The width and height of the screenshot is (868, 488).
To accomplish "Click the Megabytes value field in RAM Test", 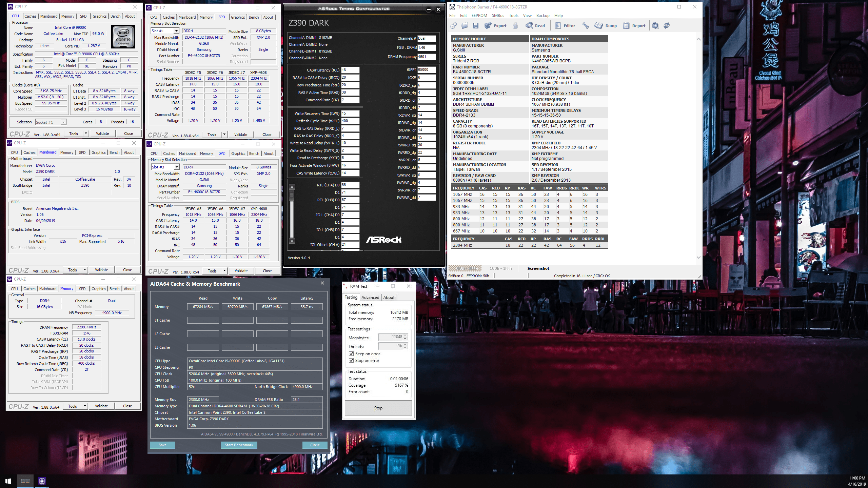I will [x=391, y=337].
